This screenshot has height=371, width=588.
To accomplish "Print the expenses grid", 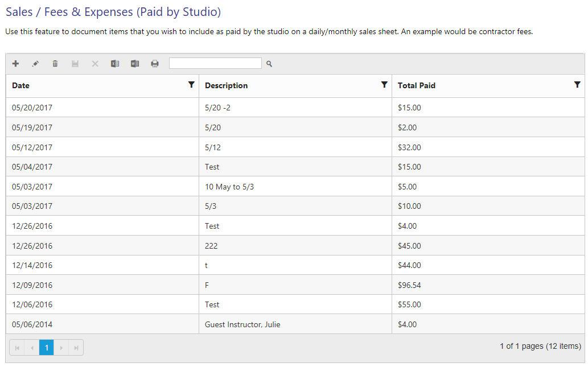I will [155, 64].
